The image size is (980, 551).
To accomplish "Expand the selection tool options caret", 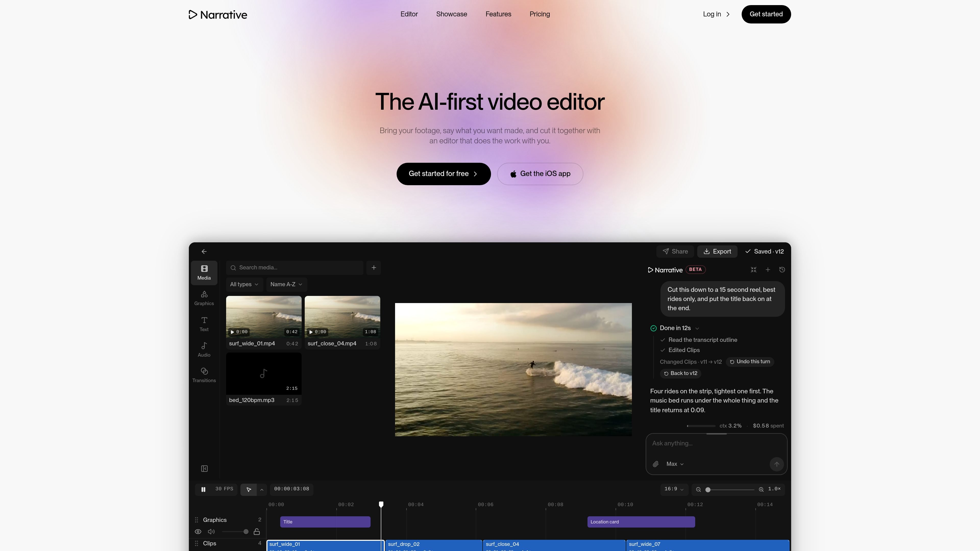I will (262, 490).
